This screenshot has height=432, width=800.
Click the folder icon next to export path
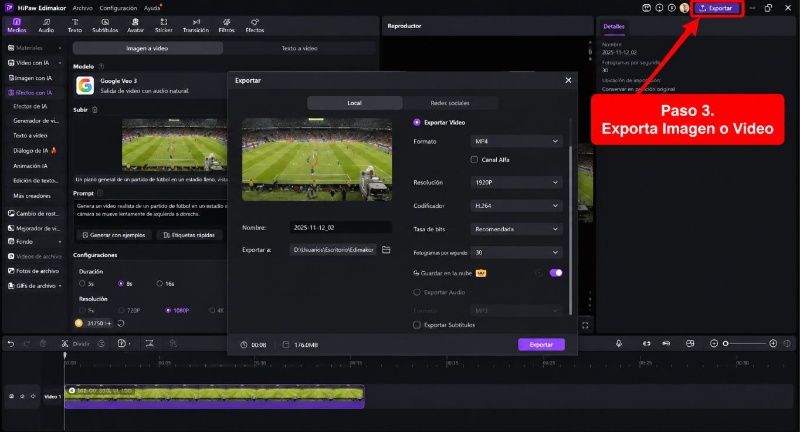[386, 249]
